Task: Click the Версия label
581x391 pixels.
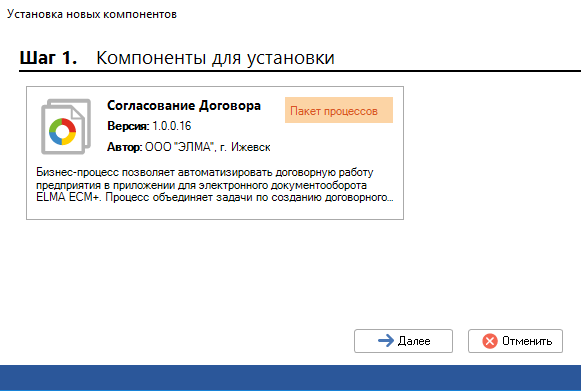Action: point(128,126)
